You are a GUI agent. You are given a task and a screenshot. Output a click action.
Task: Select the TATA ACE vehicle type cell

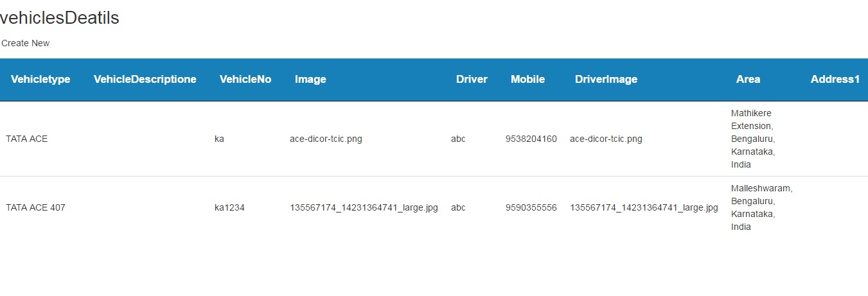pyautogui.click(x=26, y=139)
